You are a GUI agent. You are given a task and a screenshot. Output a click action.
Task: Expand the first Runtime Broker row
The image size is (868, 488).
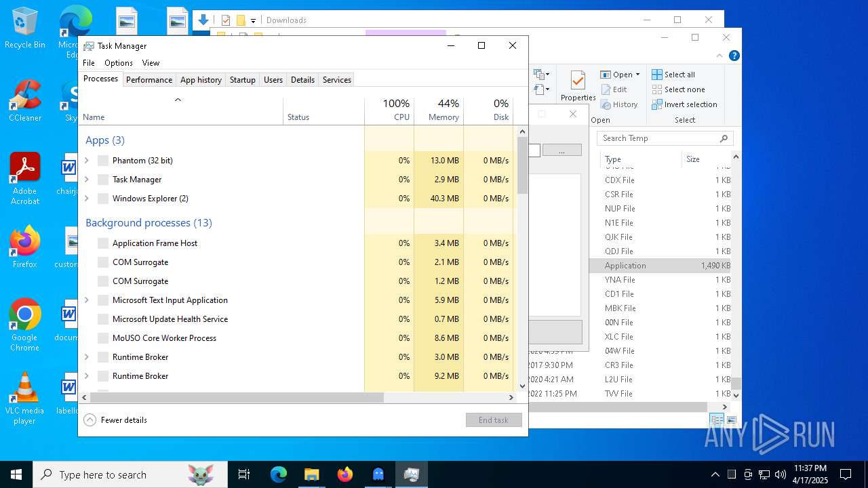87,357
